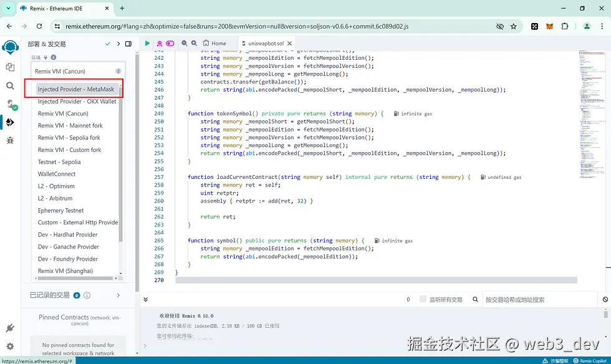Select Remix VM - Mainnet fork
The image size is (611, 364).
(x=70, y=125)
